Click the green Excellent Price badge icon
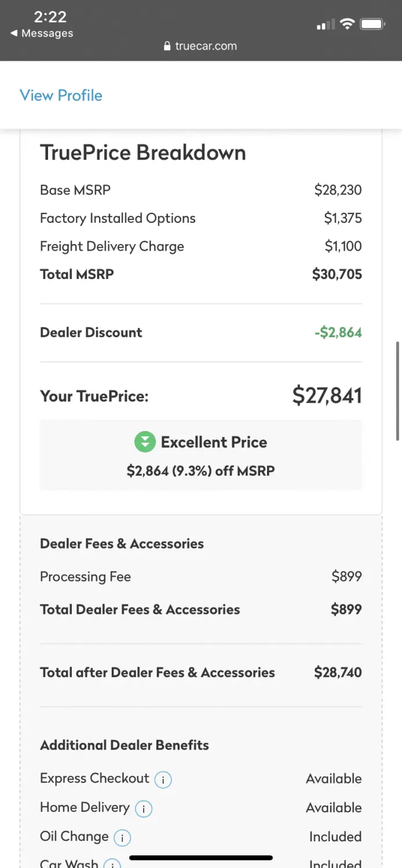The image size is (402, 868). tap(145, 443)
